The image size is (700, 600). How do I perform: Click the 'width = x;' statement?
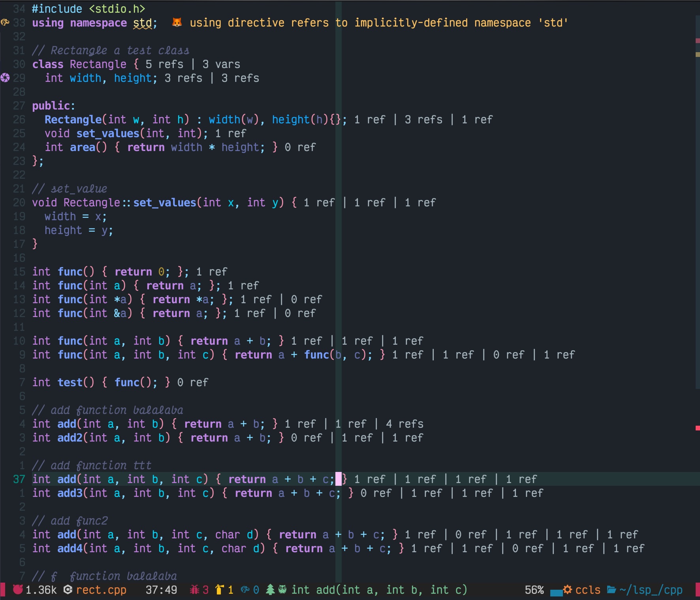pyautogui.click(x=76, y=217)
